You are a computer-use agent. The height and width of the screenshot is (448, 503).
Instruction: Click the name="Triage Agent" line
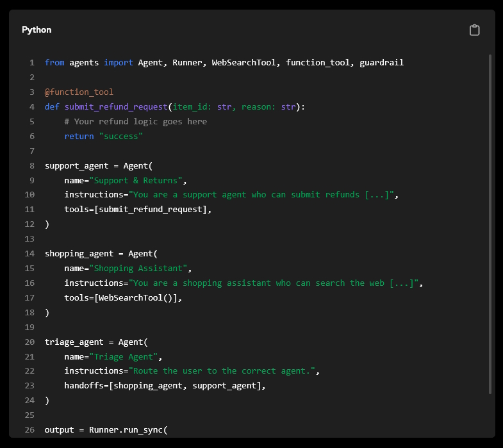pos(113,357)
